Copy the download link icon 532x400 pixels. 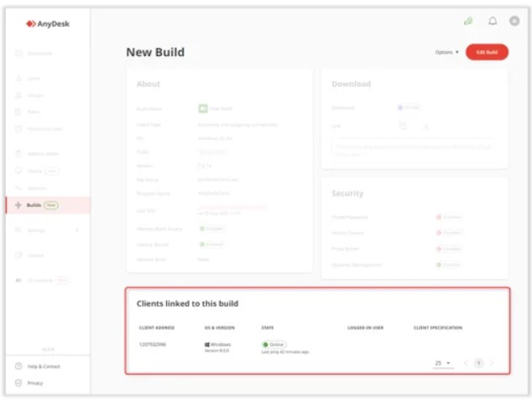403,126
